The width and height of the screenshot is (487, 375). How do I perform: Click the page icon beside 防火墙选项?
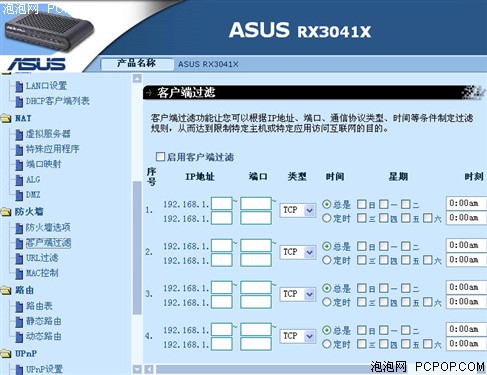pyautogui.click(x=19, y=228)
